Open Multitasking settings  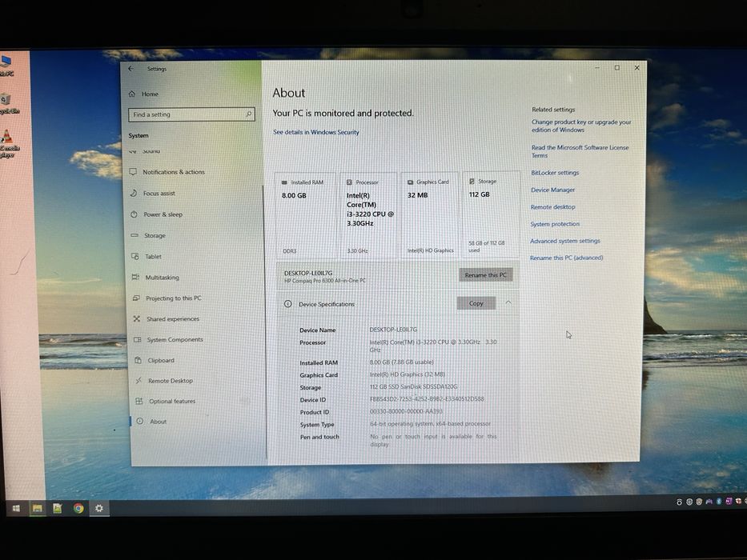coord(162,277)
